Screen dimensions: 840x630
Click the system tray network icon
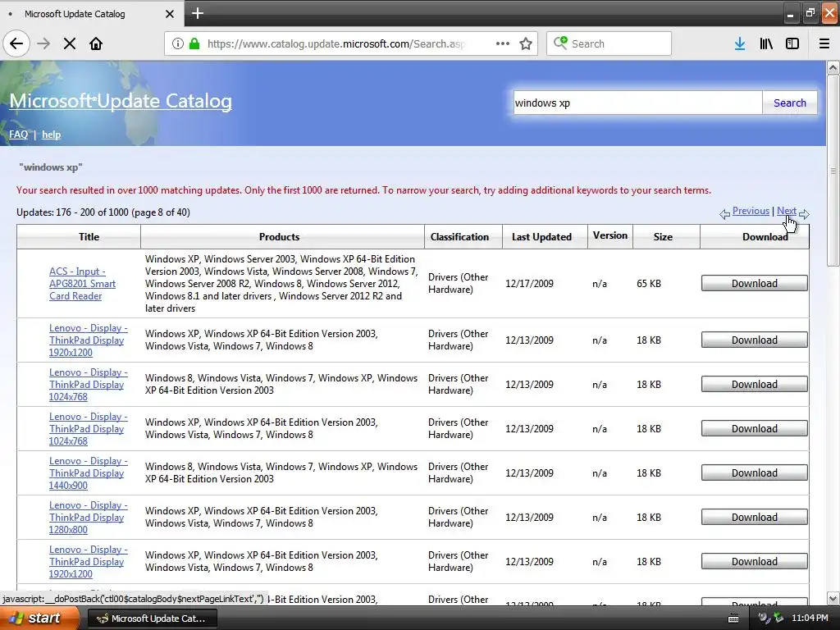(x=778, y=619)
